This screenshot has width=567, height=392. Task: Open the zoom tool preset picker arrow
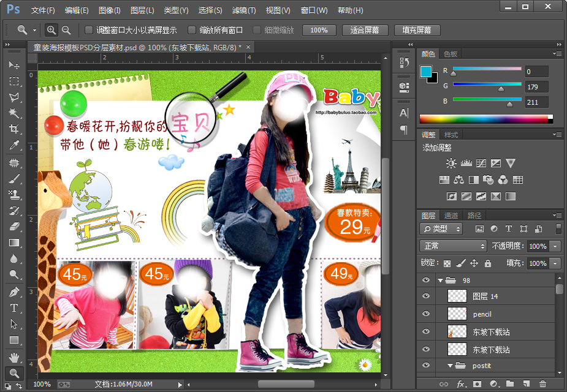point(34,30)
